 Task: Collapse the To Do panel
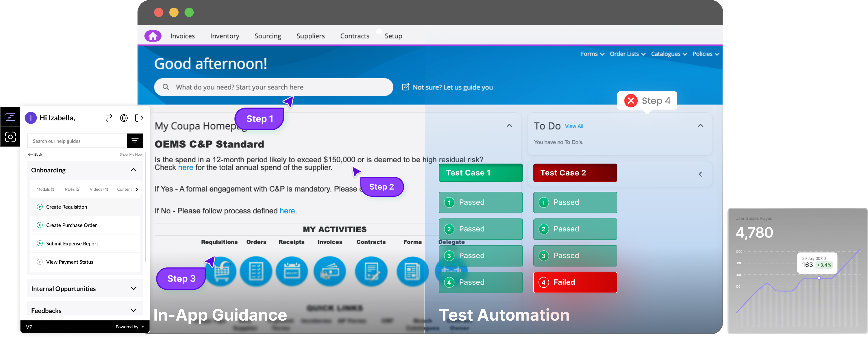click(700, 126)
